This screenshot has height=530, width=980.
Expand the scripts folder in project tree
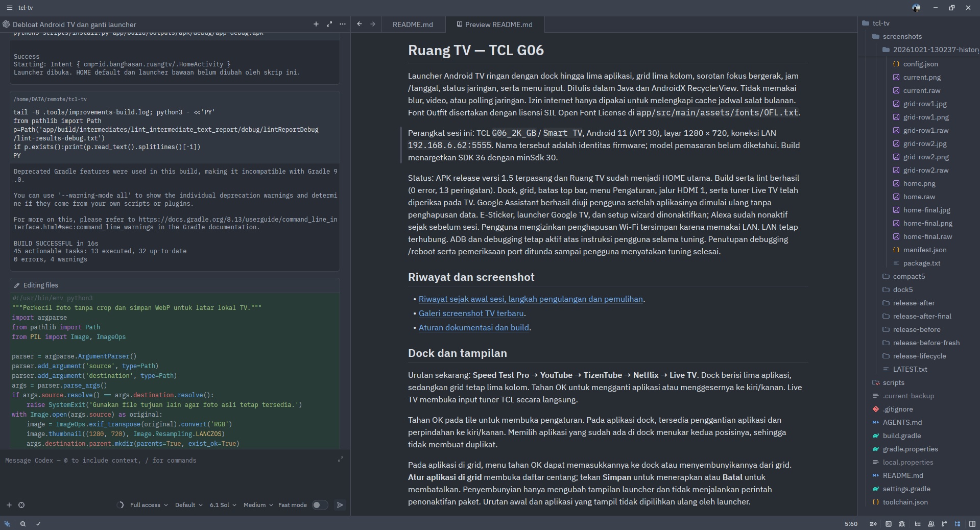(889, 382)
